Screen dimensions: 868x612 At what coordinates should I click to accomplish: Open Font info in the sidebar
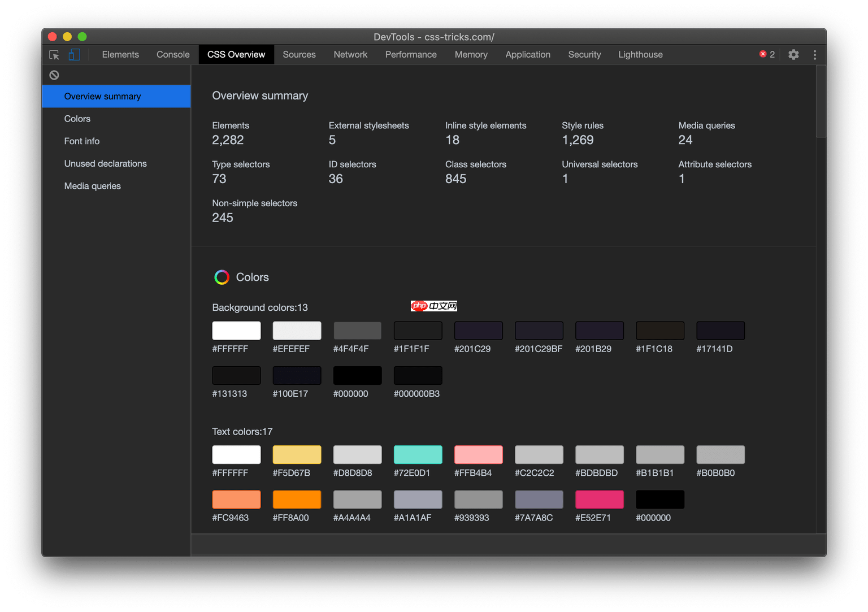(82, 141)
